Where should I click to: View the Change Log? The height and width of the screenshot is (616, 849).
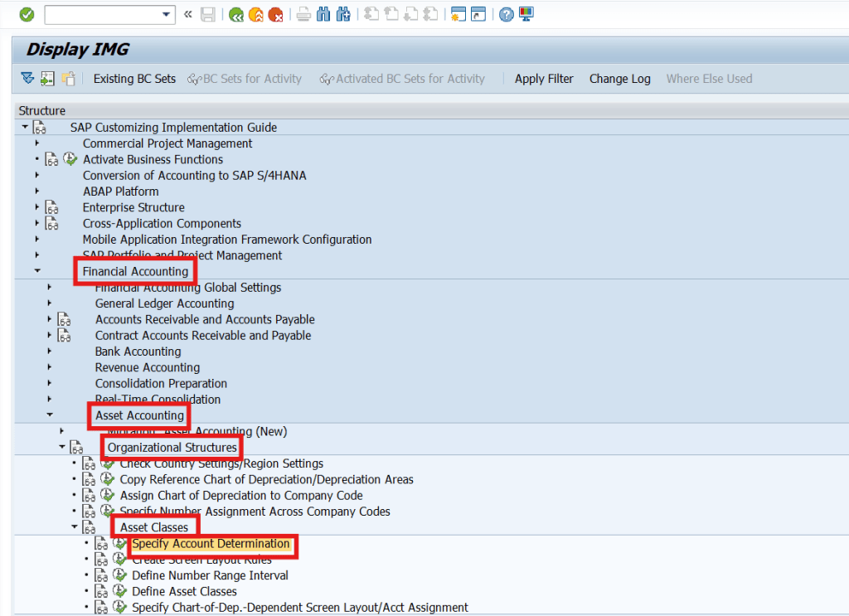click(x=619, y=78)
